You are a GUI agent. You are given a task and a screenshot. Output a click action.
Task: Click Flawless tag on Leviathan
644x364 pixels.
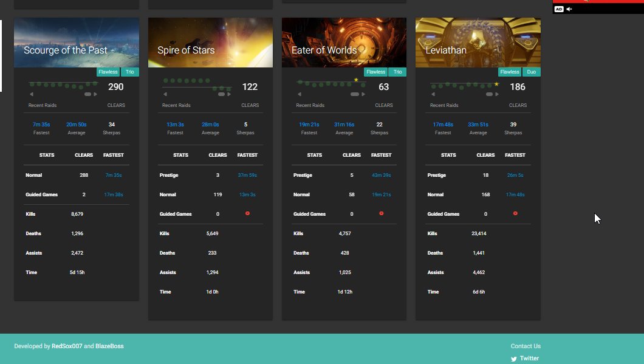pos(510,72)
